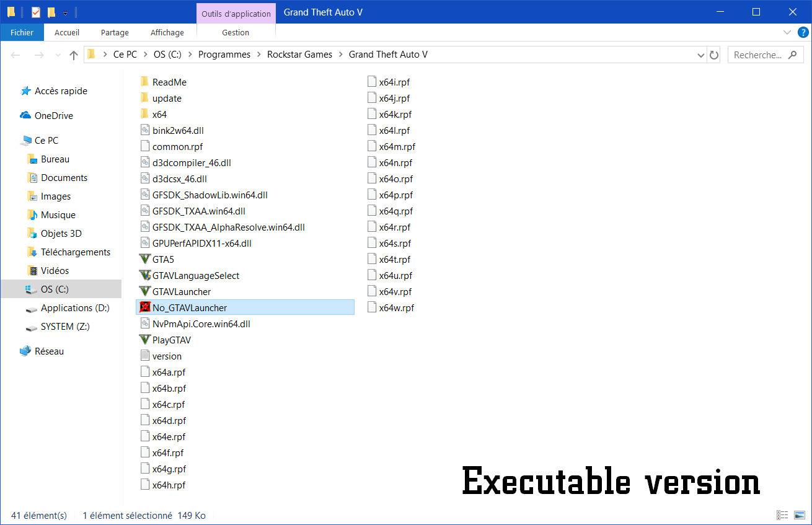812x525 pixels.
Task: Click the search magnifier icon
Action: (792, 55)
